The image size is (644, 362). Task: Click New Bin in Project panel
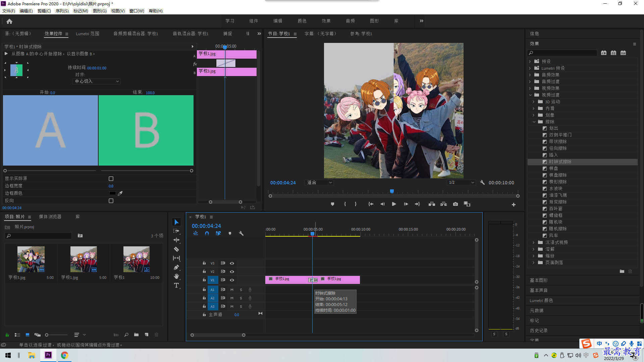pyautogui.click(x=136, y=335)
